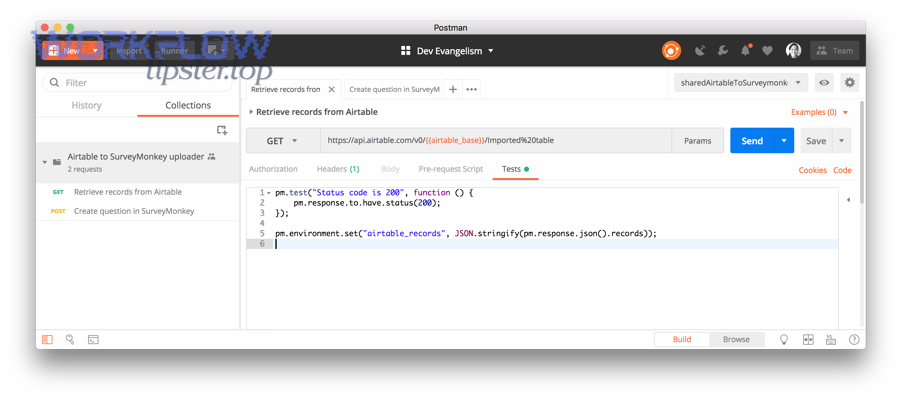Switch to the History tab
Screen dimensions: 900x398
[86, 105]
